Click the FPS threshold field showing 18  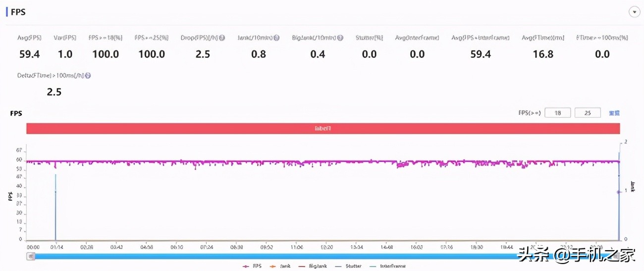pyautogui.click(x=558, y=113)
